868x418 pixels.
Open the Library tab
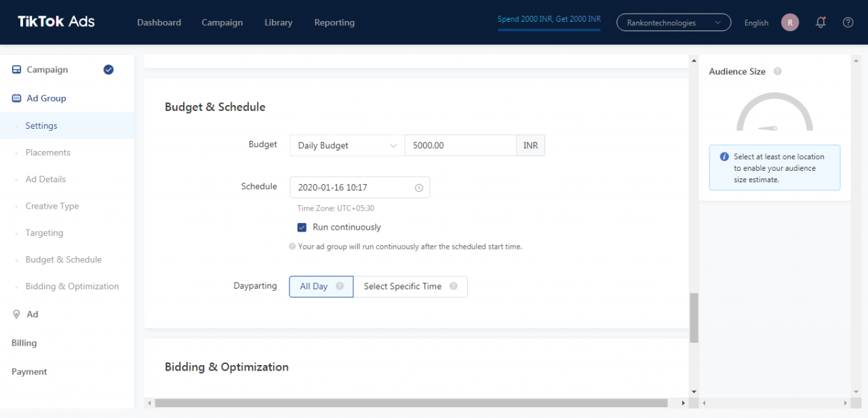[278, 22]
